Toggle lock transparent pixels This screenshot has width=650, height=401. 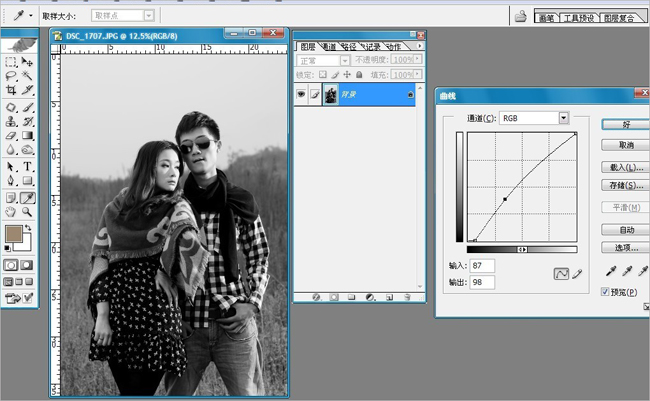point(323,75)
